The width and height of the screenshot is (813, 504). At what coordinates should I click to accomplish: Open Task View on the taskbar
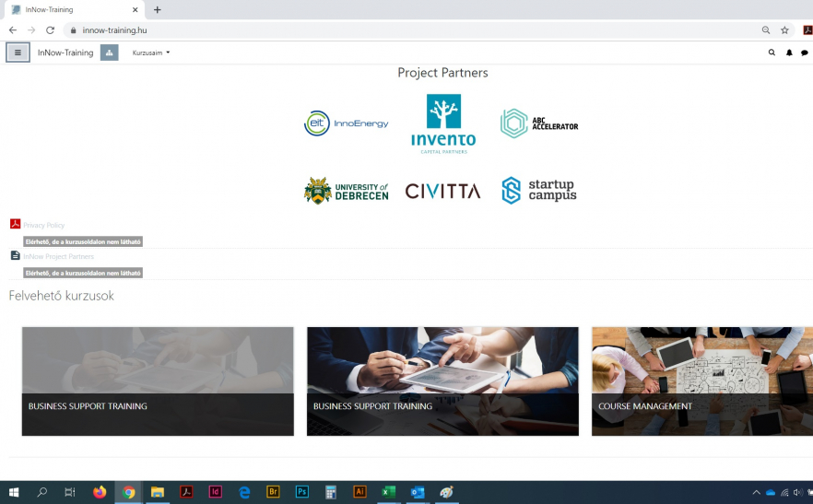[70, 492]
